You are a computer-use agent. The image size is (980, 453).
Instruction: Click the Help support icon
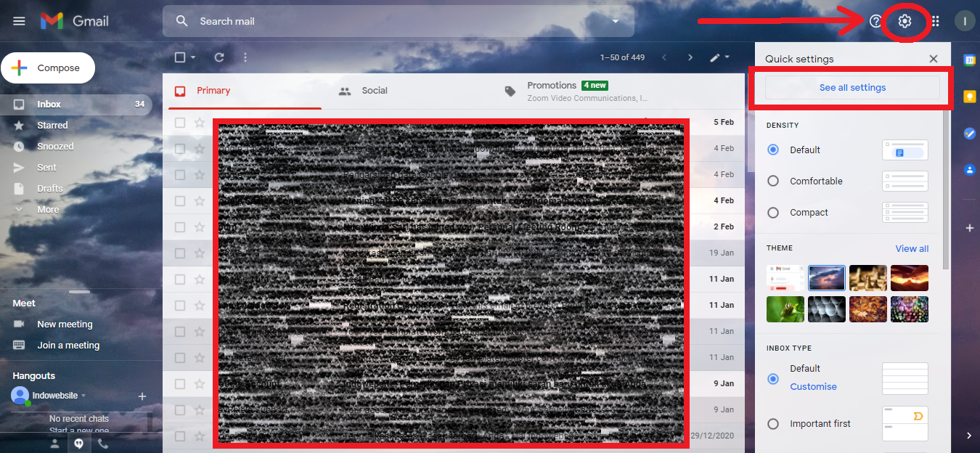876,22
